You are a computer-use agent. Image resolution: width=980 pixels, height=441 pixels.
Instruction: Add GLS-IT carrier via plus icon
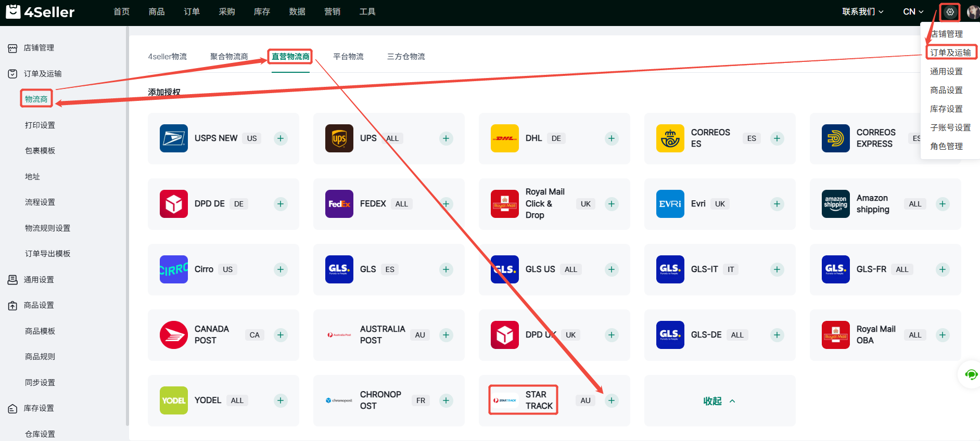click(x=777, y=269)
